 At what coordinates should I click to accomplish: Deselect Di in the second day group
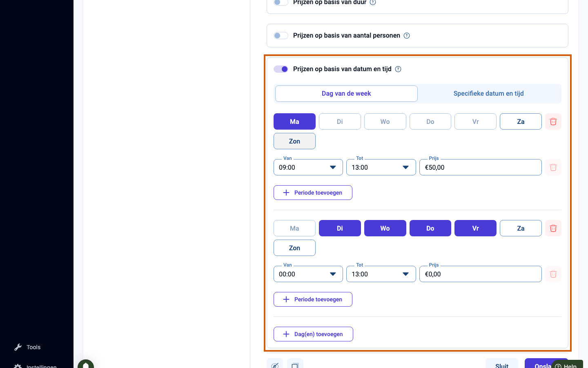340,228
